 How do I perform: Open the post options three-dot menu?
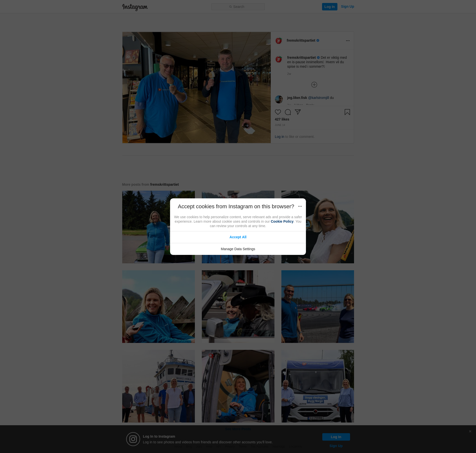(348, 41)
